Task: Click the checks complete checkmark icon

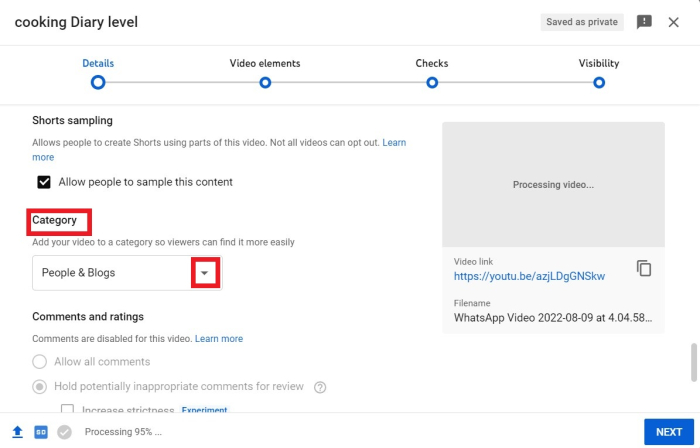Action: point(65,432)
